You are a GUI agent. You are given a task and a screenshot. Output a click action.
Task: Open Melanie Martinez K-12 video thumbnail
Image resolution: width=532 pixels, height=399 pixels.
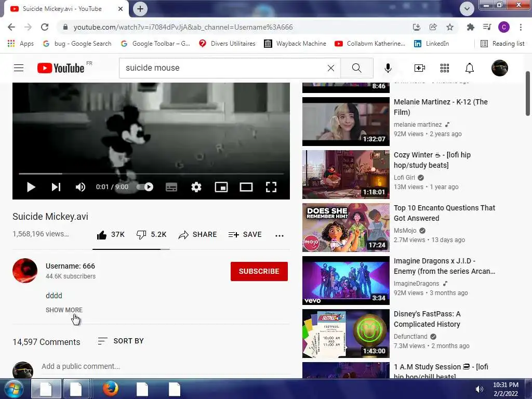(x=345, y=122)
